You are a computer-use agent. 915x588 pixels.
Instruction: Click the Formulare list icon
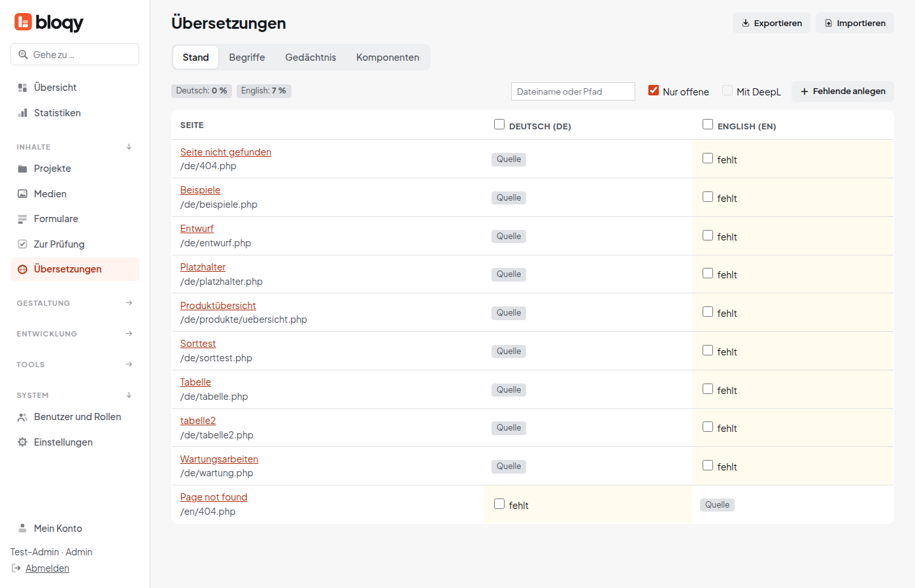click(22, 219)
